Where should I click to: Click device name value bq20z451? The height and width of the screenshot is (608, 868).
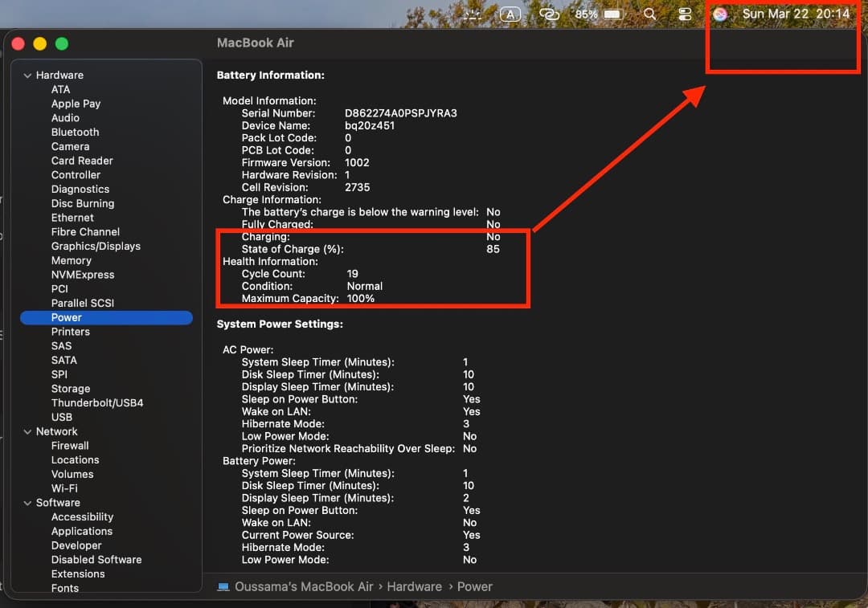pyautogui.click(x=370, y=125)
